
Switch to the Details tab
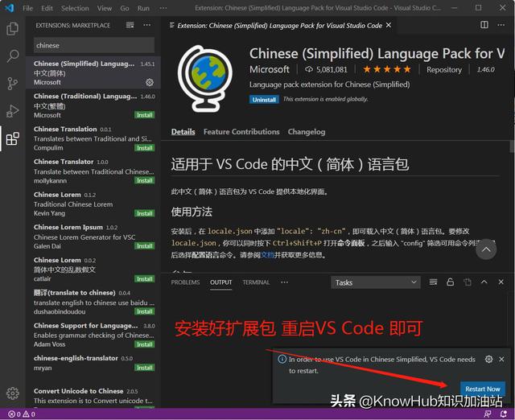[183, 132]
